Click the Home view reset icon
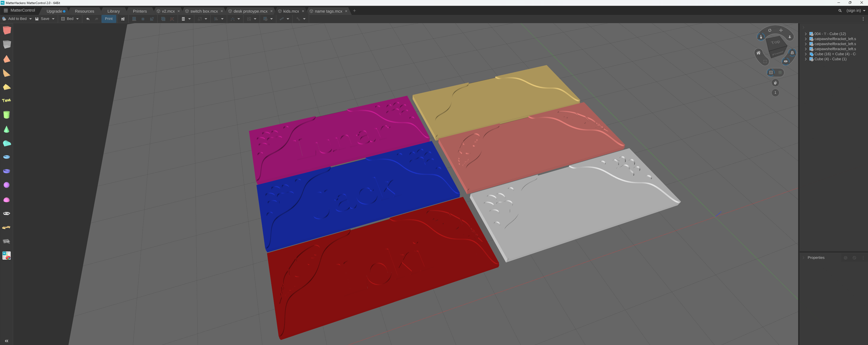This screenshot has width=868, height=345. coord(758,53)
